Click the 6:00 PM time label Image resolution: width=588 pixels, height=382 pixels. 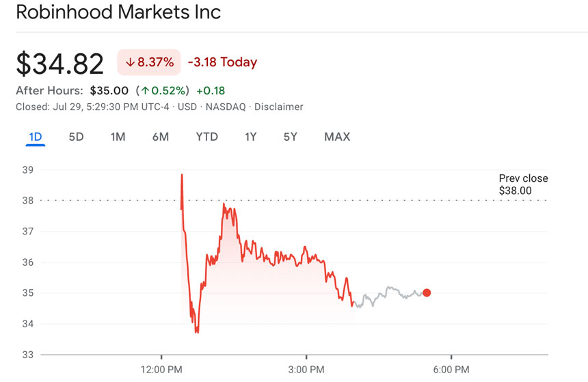click(x=451, y=370)
